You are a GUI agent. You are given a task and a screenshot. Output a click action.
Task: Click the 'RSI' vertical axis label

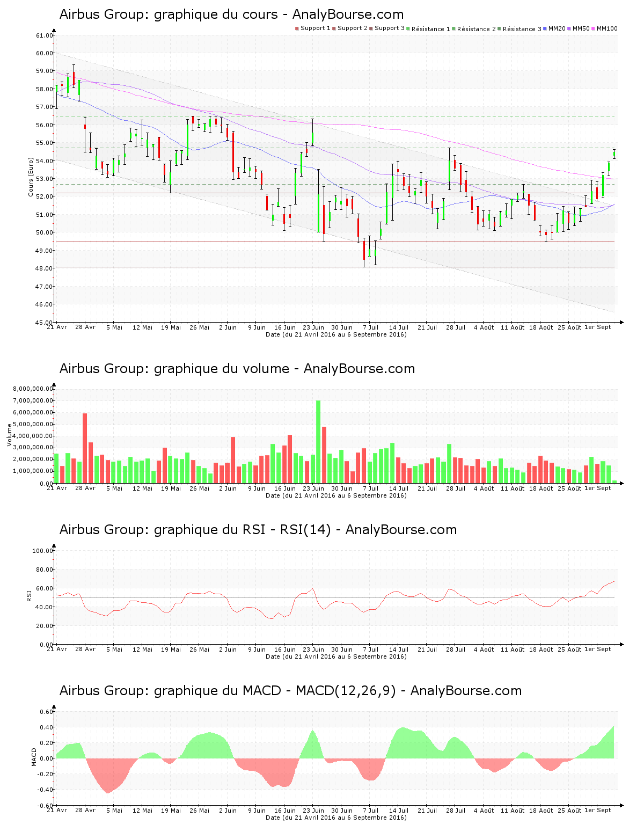click(28, 595)
